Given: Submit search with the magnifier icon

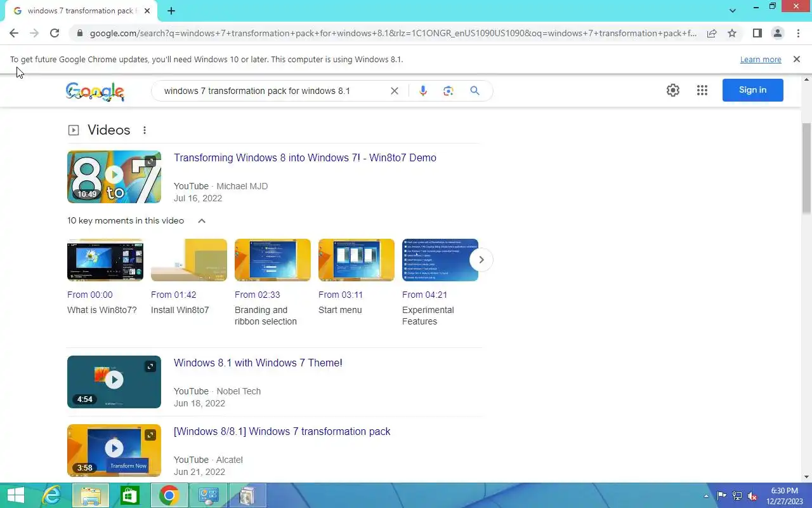Looking at the screenshot, I should point(475,91).
